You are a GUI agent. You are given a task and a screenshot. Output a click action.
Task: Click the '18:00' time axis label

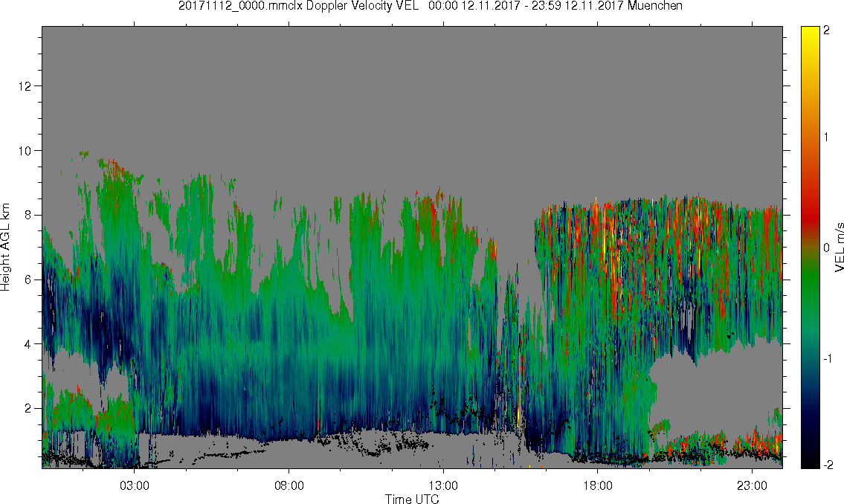[x=598, y=485]
